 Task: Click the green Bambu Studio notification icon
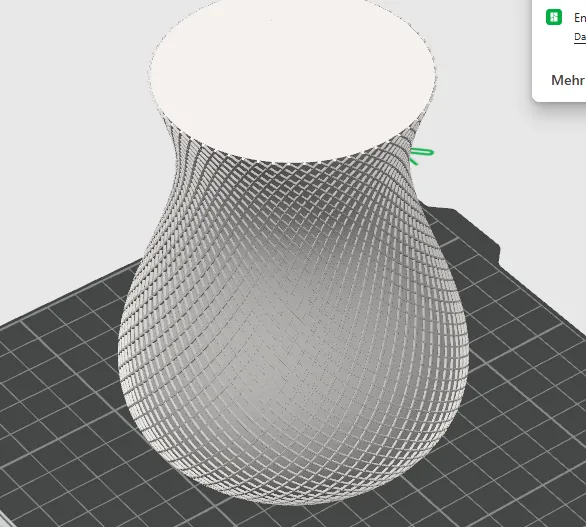coord(554,18)
